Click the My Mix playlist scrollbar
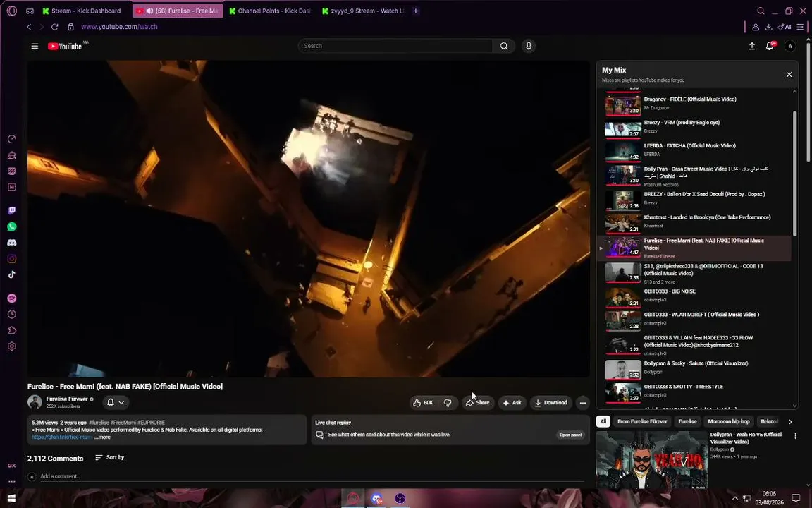The width and height of the screenshot is (812, 508). point(795,174)
